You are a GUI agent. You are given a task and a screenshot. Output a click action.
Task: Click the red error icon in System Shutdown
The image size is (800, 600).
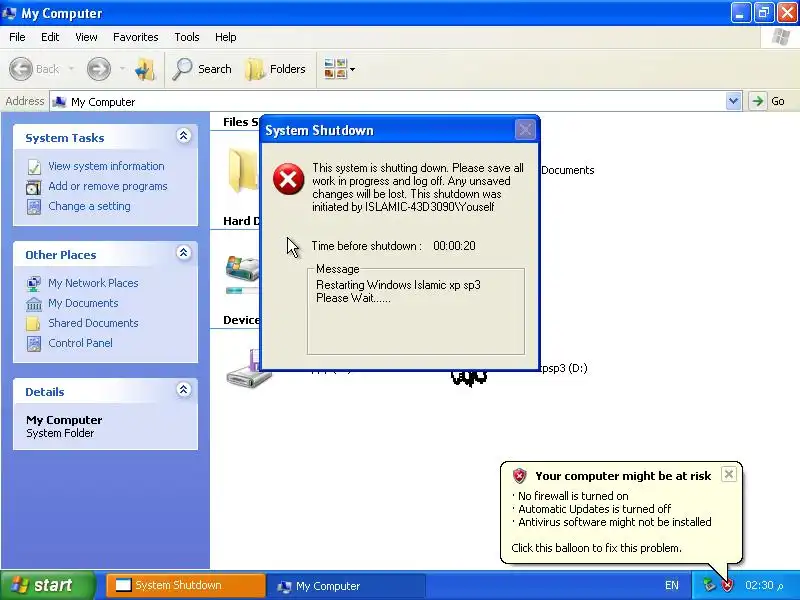coord(288,179)
